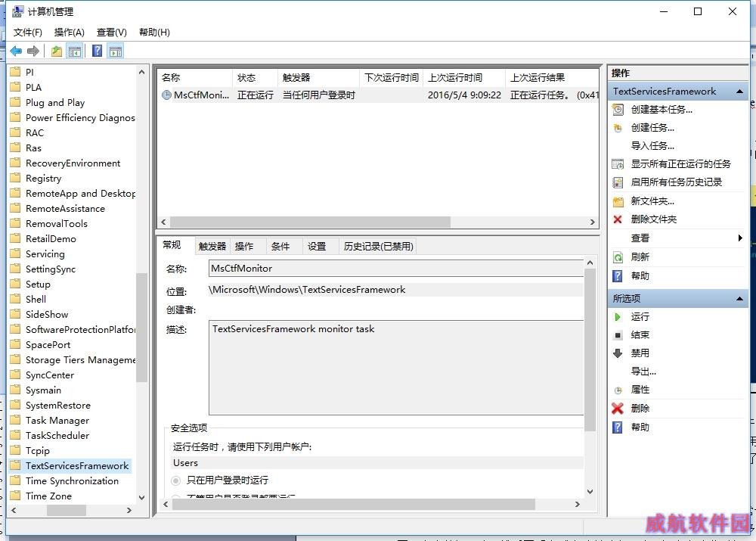Click the TextServicesFramework folder icon in tree
The width and height of the screenshot is (756, 541).
pyautogui.click(x=15, y=465)
